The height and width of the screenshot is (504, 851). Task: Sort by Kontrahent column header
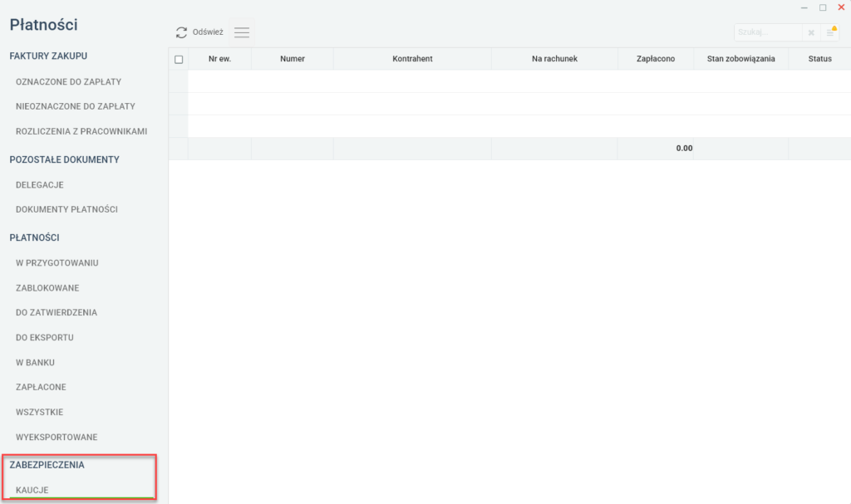[x=412, y=59]
